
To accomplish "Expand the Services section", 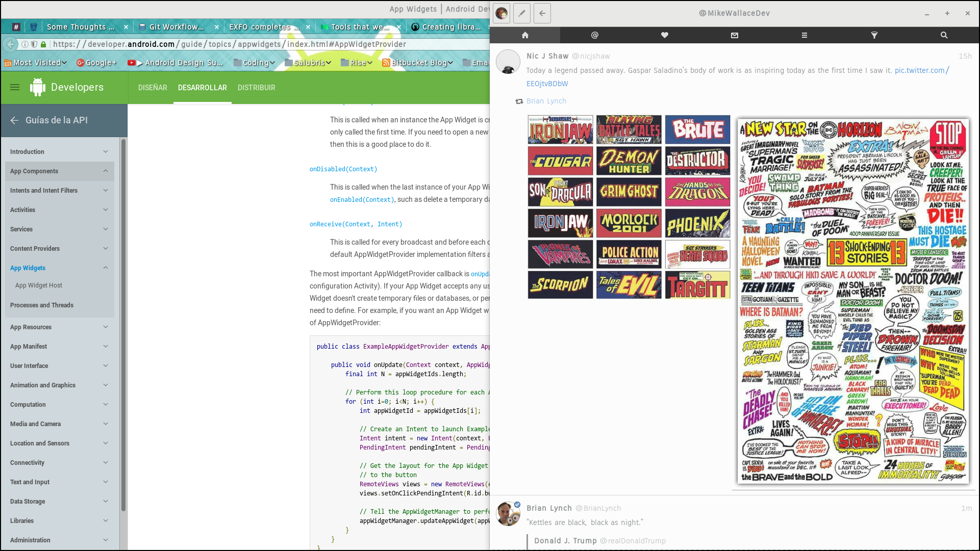I will 106,229.
